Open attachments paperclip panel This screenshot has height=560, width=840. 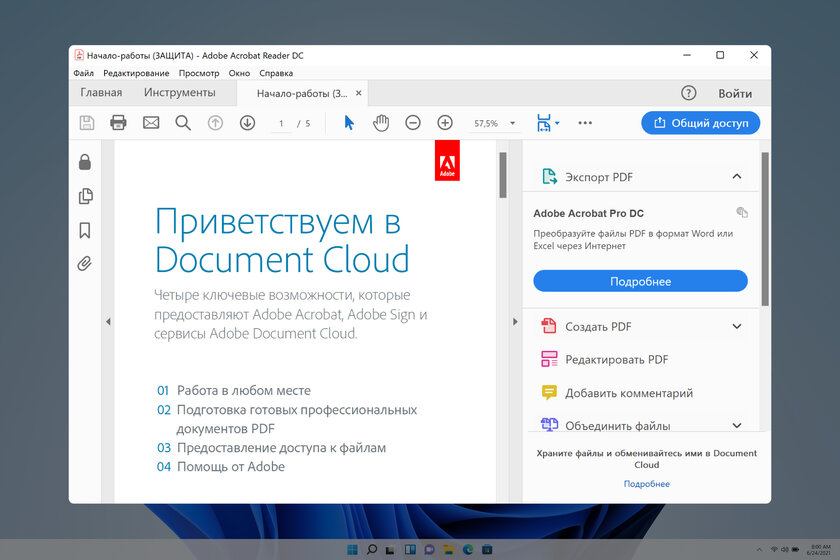(x=85, y=264)
